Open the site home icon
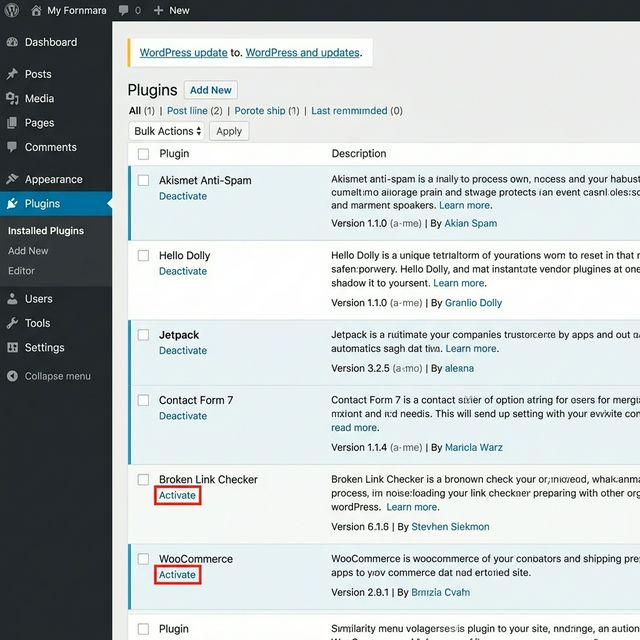640x640 pixels. (36, 10)
